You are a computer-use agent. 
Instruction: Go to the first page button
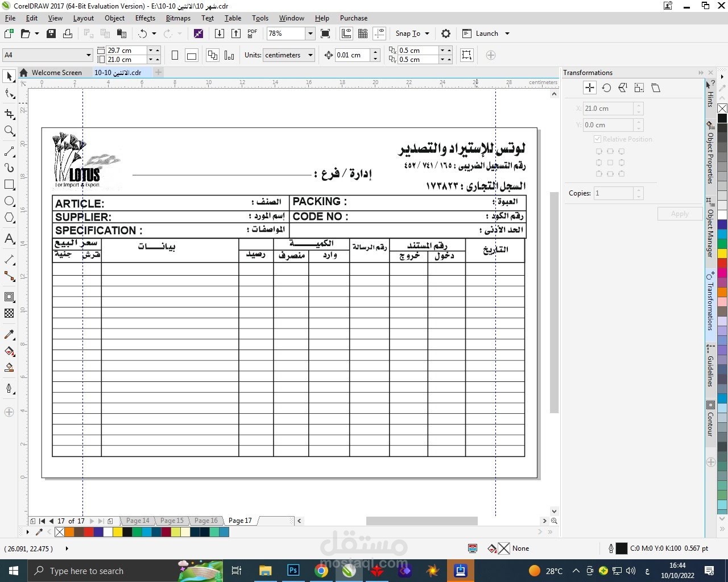[x=42, y=521]
